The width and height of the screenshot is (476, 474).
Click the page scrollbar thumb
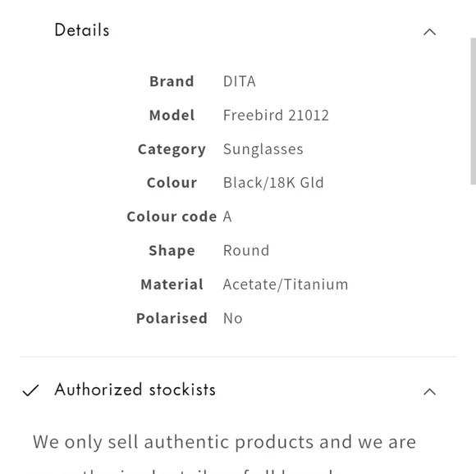tap(474, 111)
